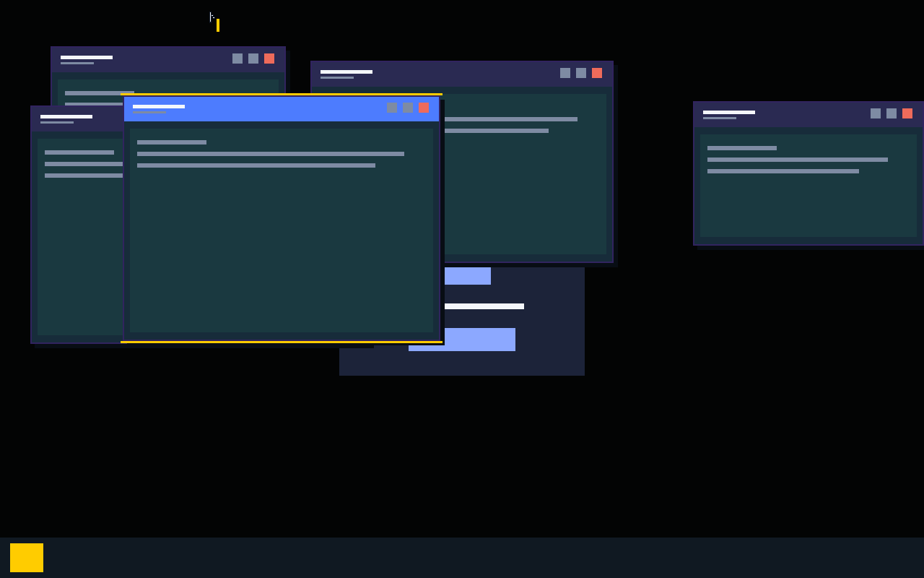This screenshot has width=924, height=578.
Task: Close the far right window
Action: tap(907, 113)
